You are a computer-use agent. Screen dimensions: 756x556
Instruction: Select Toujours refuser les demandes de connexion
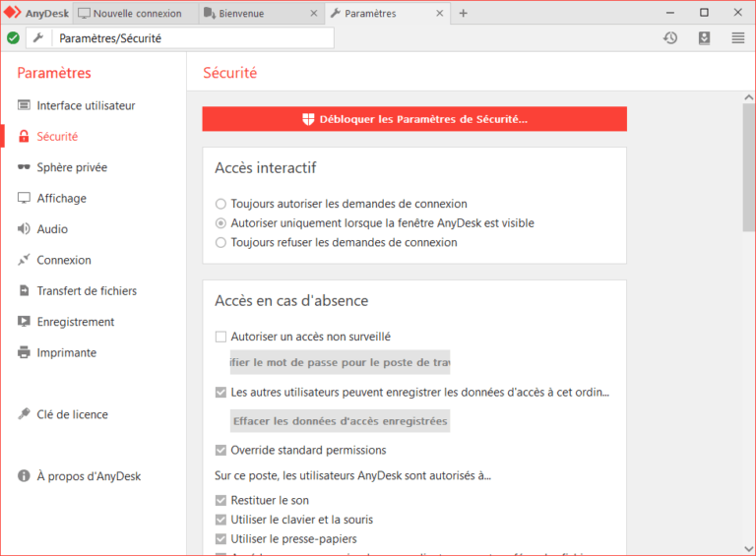220,242
